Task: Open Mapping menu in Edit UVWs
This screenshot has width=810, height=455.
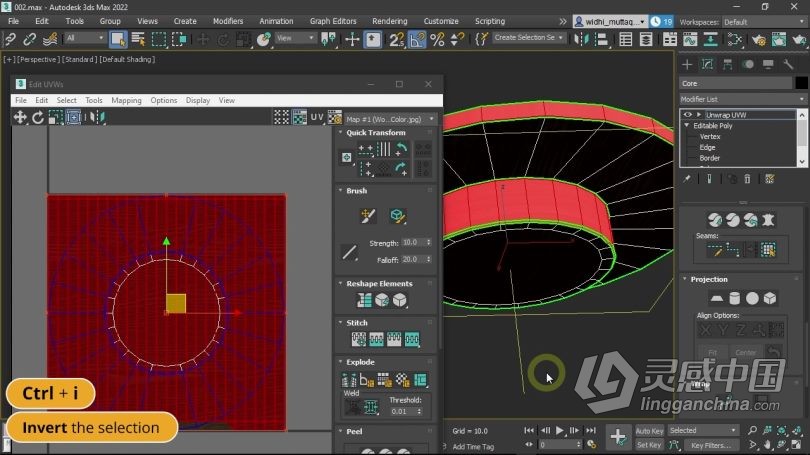Action: [x=126, y=100]
